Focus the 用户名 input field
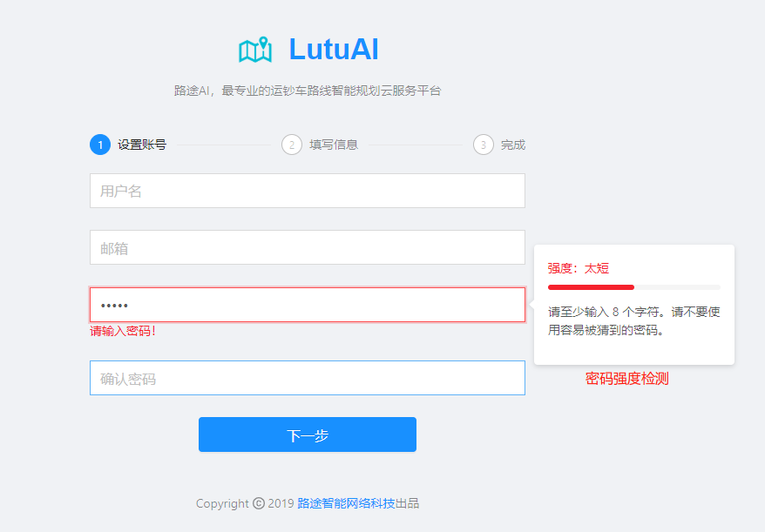 [307, 191]
